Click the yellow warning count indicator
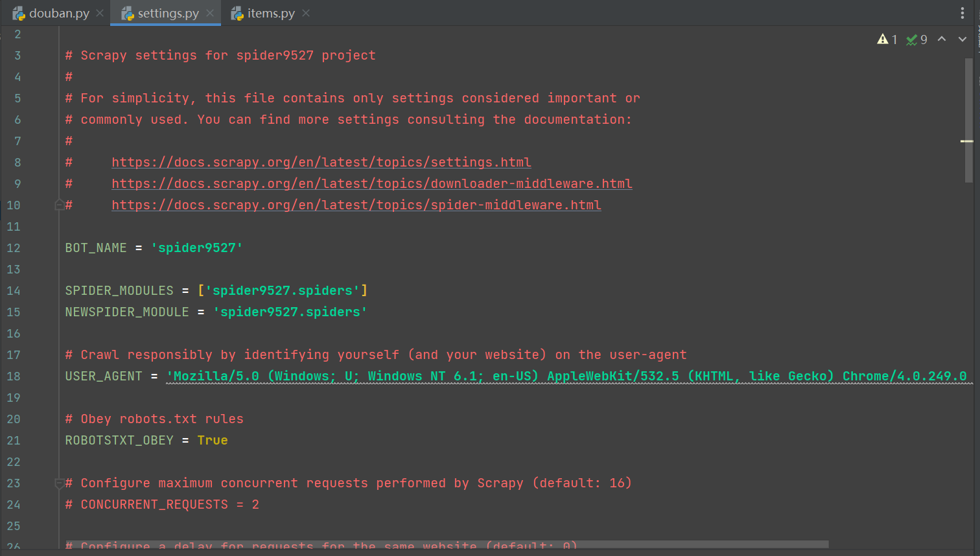 tap(887, 40)
